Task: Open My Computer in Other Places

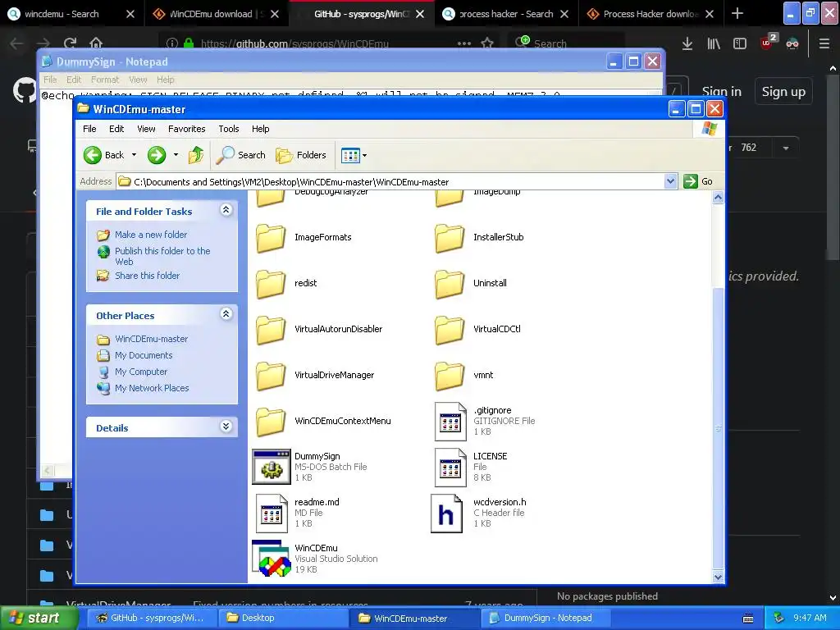Action: pos(141,372)
